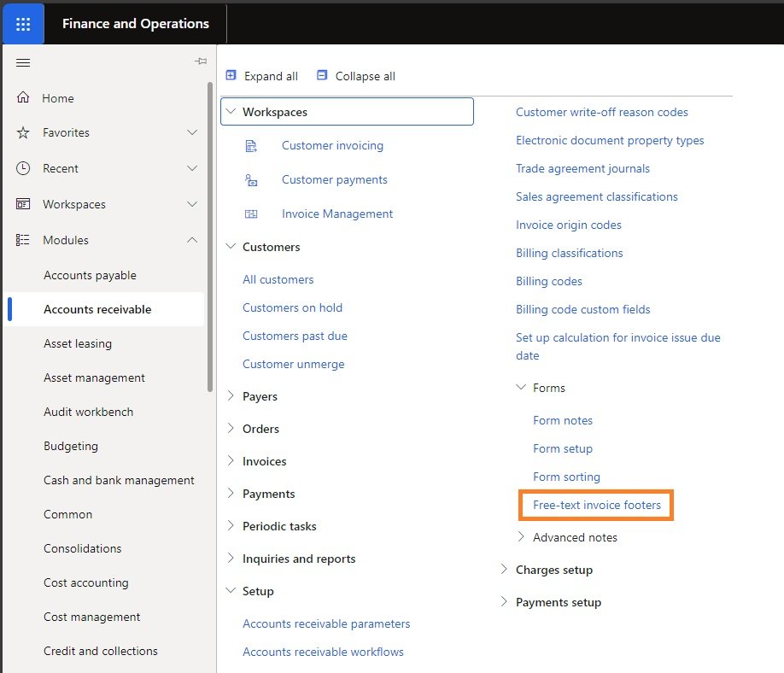
Task: Collapse the Customers section
Action: (x=230, y=247)
